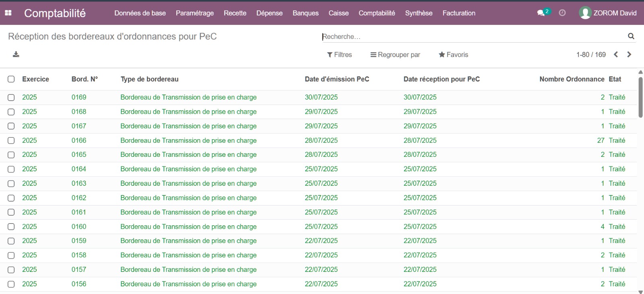
Task: Open the activities clock icon
Action: point(562,13)
